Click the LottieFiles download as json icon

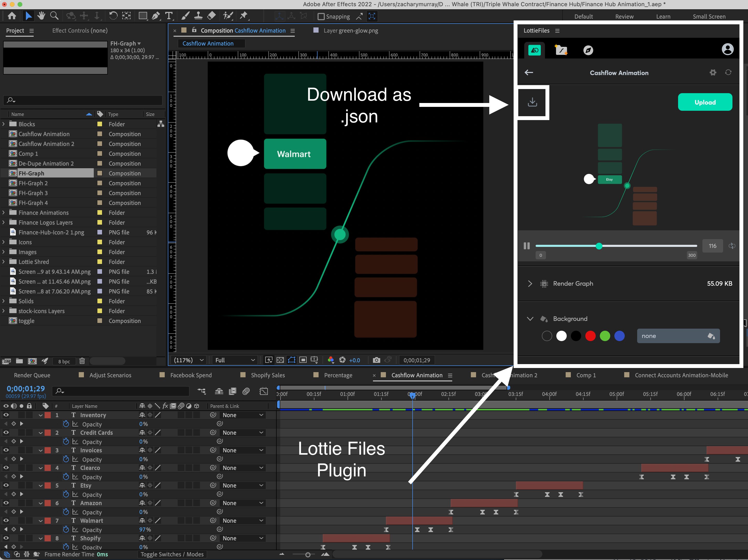pos(532,102)
